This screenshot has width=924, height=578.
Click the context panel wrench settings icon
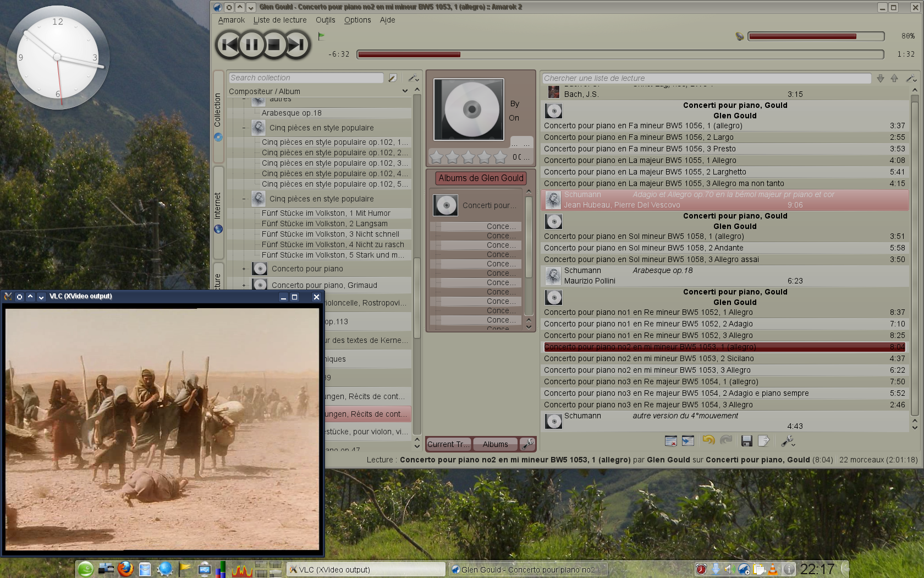click(x=527, y=444)
